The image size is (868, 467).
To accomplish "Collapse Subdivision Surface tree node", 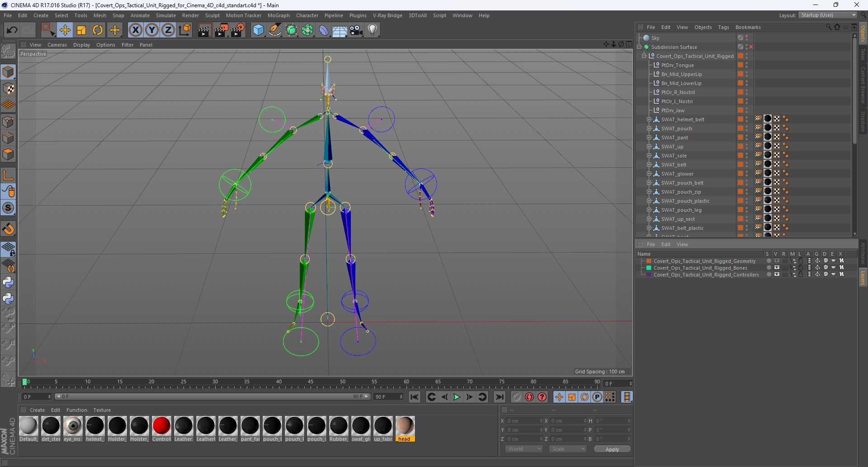I will click(640, 47).
